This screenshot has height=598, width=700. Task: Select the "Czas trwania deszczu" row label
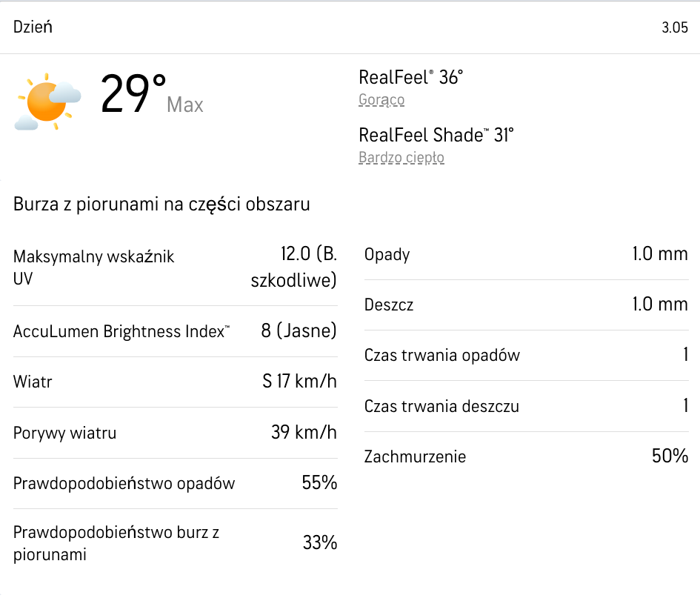[441, 406]
